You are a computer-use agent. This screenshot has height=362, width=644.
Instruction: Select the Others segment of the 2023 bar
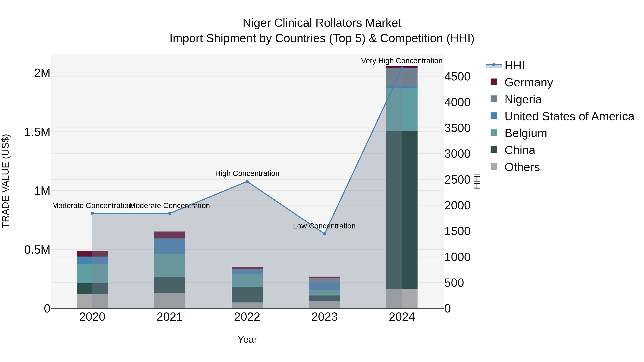(x=325, y=305)
